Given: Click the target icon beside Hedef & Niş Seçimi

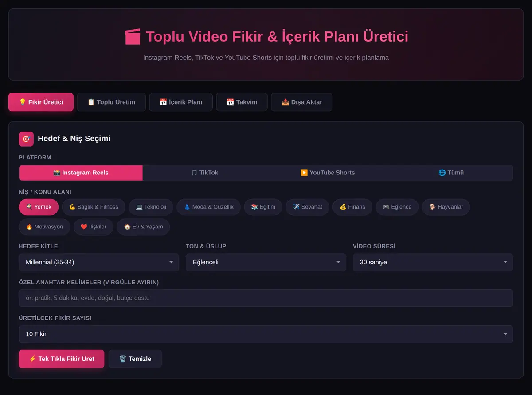Looking at the screenshot, I should [26, 139].
